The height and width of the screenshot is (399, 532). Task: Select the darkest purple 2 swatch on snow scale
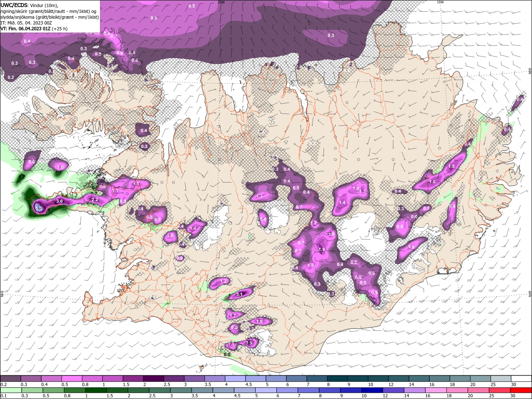pos(153,379)
